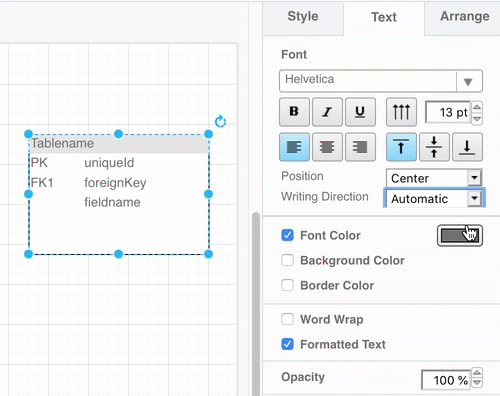The height and width of the screenshot is (396, 500).
Task: Increase font size with up stepper
Action: click(x=477, y=107)
